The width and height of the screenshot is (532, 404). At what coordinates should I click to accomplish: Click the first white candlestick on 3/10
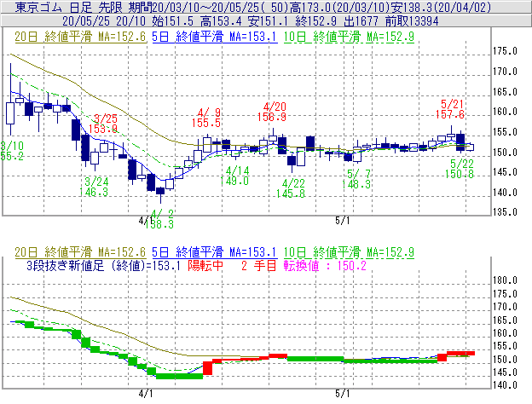pyautogui.click(x=10, y=113)
